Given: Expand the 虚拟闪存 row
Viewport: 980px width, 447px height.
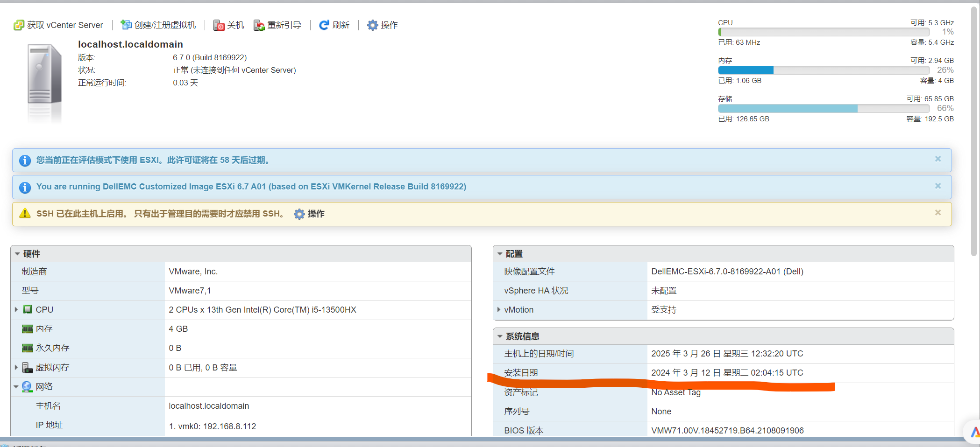Looking at the screenshot, I should click(16, 368).
